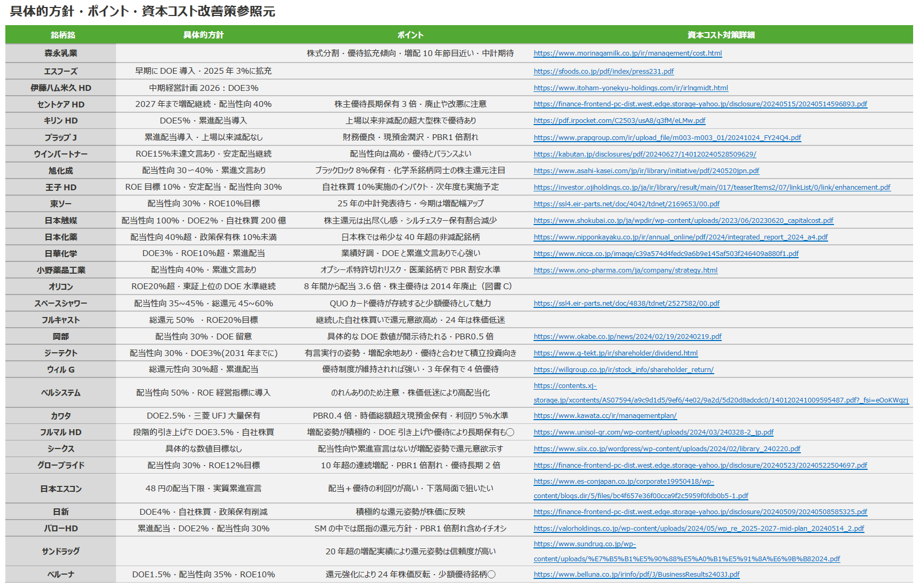Click point cell '業績好調・DOE と累進文言ありで心強い'
The height and width of the screenshot is (588, 919).
[411, 253]
